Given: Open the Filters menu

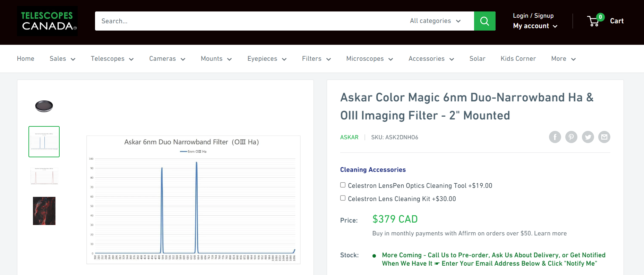Looking at the screenshot, I should point(316,59).
